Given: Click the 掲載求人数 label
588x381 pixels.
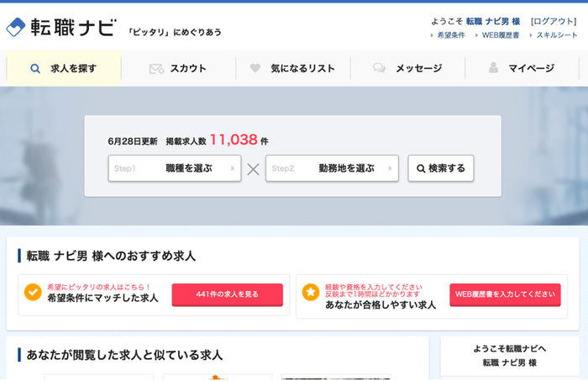Looking at the screenshot, I should pyautogui.click(x=186, y=141).
